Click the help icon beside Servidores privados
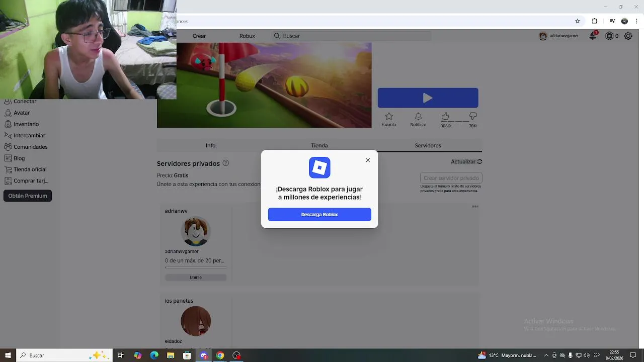The width and height of the screenshot is (644, 362). [x=225, y=163]
